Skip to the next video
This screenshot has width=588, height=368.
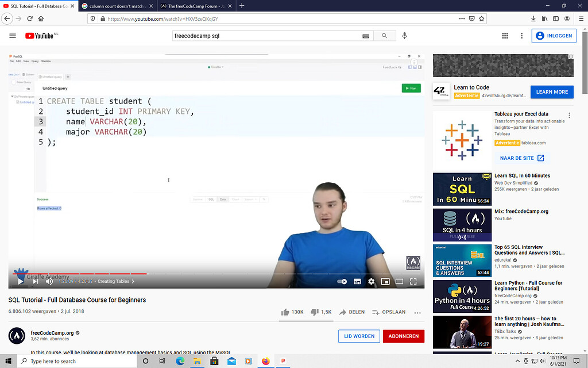tap(36, 281)
